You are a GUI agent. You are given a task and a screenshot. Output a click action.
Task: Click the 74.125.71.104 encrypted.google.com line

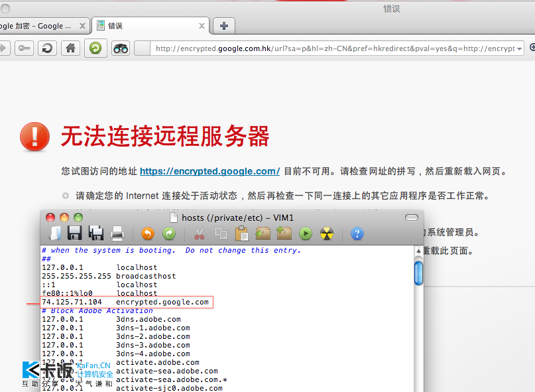click(125, 302)
